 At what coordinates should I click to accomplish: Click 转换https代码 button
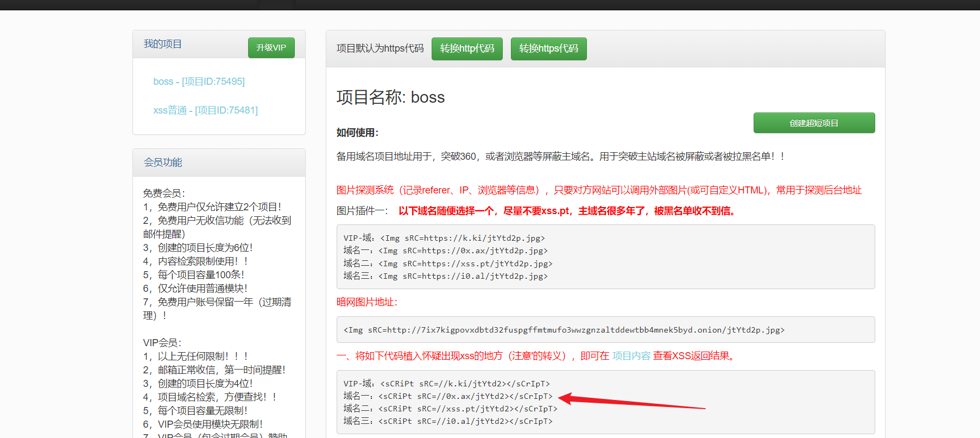tap(548, 48)
